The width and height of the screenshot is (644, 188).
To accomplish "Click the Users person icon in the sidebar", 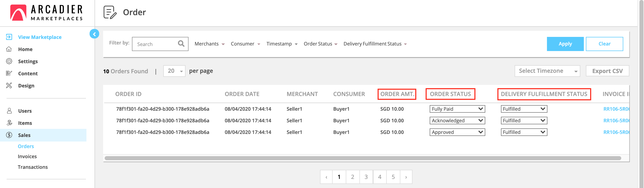I will coord(9,111).
